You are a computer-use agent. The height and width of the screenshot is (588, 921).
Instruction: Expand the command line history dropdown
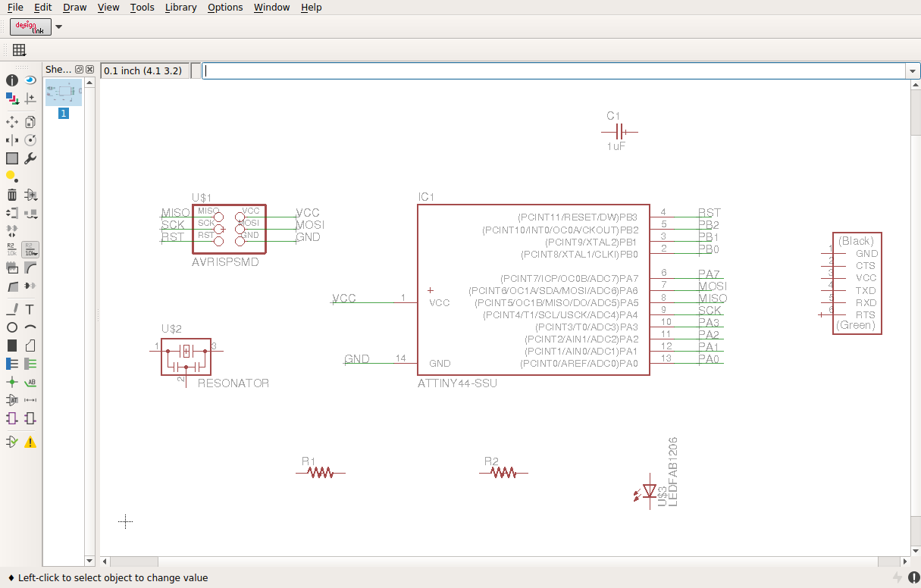(x=913, y=70)
